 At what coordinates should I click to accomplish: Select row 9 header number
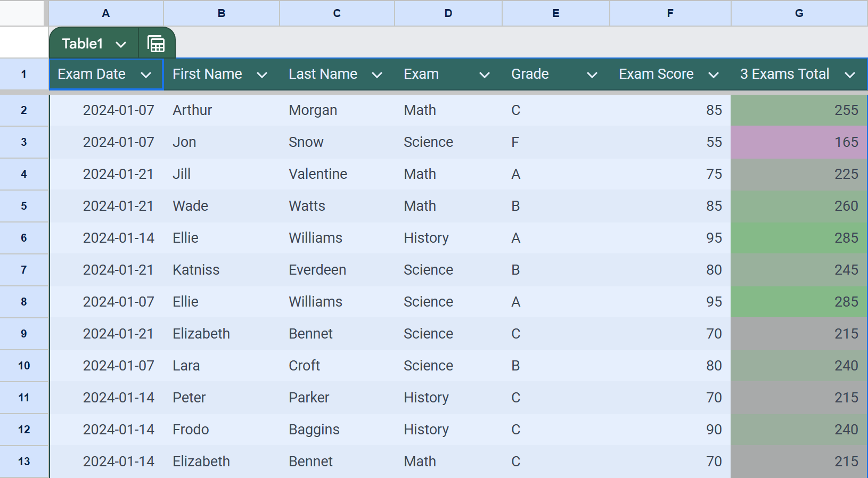[24, 334]
